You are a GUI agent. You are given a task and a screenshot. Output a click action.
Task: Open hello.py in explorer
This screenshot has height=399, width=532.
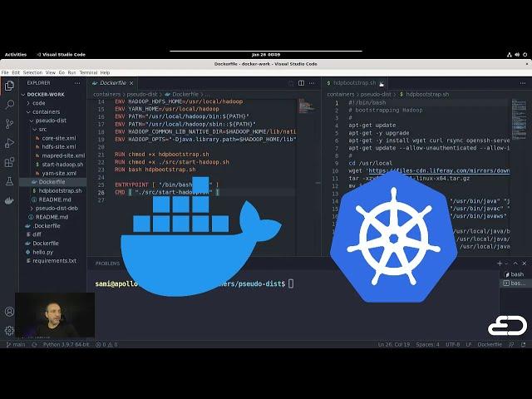coord(42,252)
